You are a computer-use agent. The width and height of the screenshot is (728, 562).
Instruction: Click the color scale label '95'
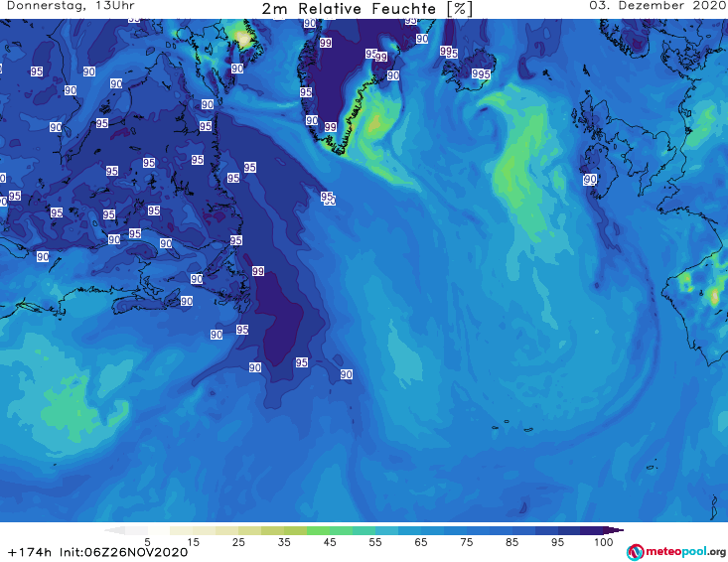[557, 542]
